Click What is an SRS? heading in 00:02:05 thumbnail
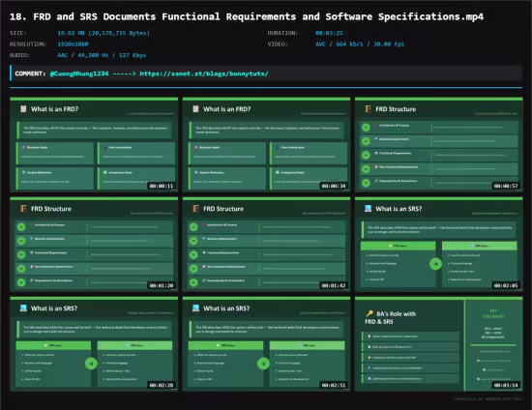Image resolution: width=532 pixels, height=410 pixels. tap(399, 209)
